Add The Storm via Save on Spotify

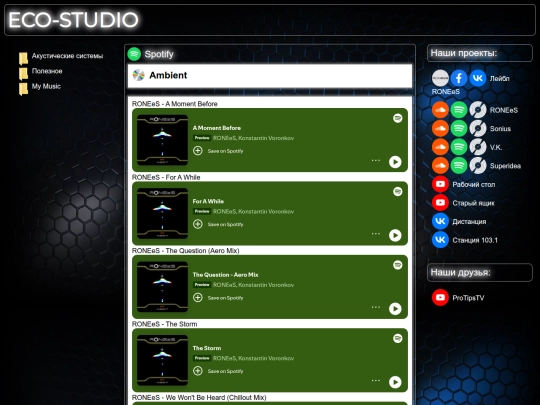[x=218, y=371]
